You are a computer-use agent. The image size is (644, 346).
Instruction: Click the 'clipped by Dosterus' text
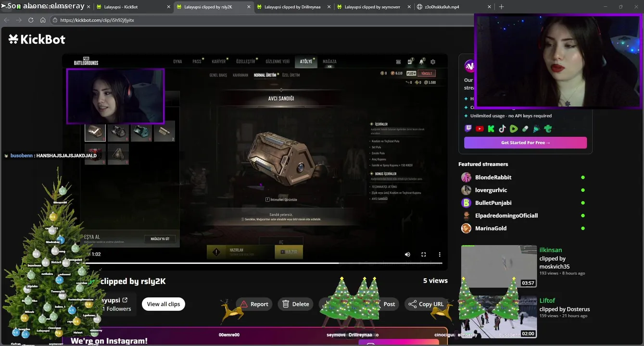(565, 309)
